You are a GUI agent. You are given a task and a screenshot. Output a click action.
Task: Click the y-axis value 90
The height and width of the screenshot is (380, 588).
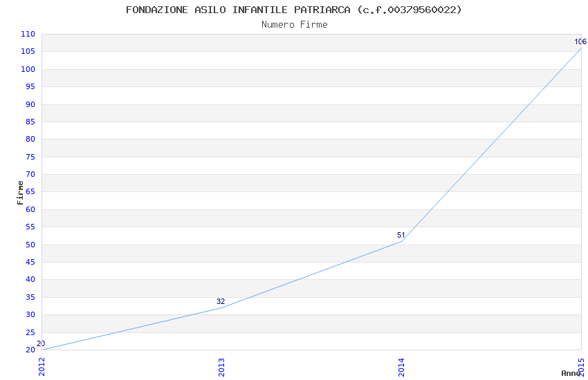[30, 104]
